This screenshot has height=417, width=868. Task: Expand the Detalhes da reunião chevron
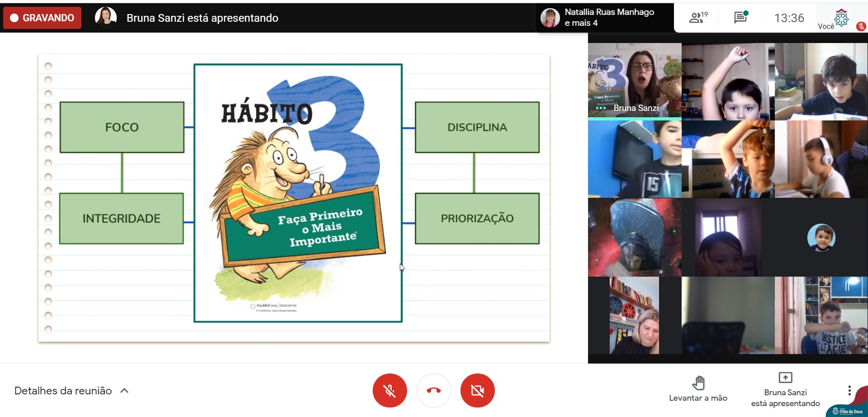click(125, 391)
